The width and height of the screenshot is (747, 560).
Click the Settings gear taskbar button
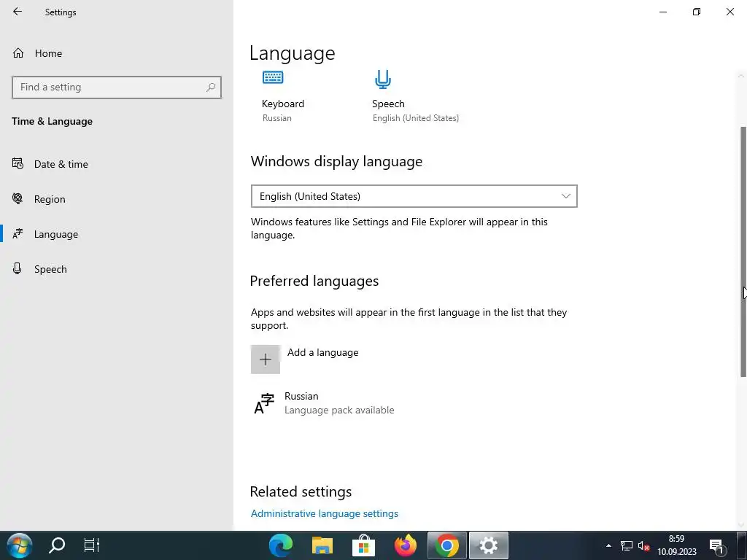(x=488, y=545)
